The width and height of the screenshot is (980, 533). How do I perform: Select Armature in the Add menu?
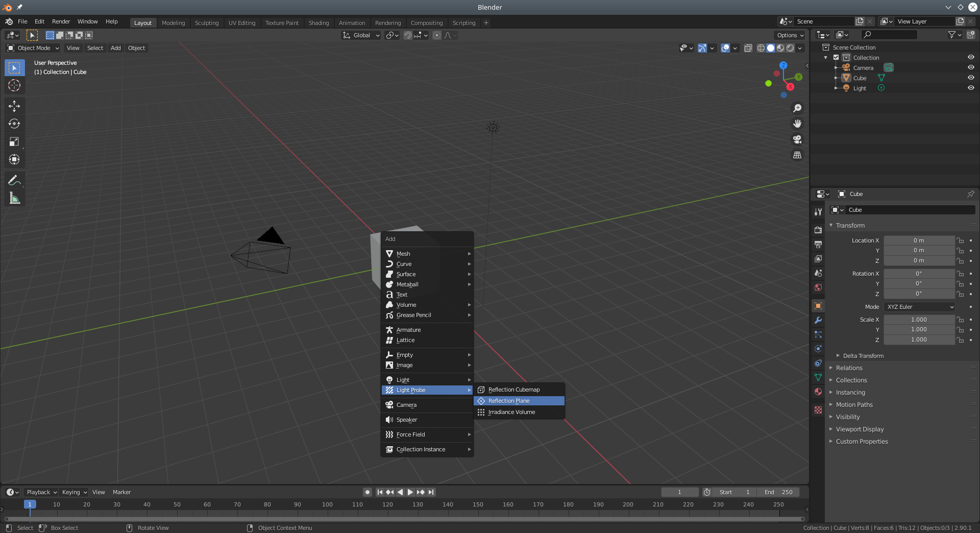427,330
